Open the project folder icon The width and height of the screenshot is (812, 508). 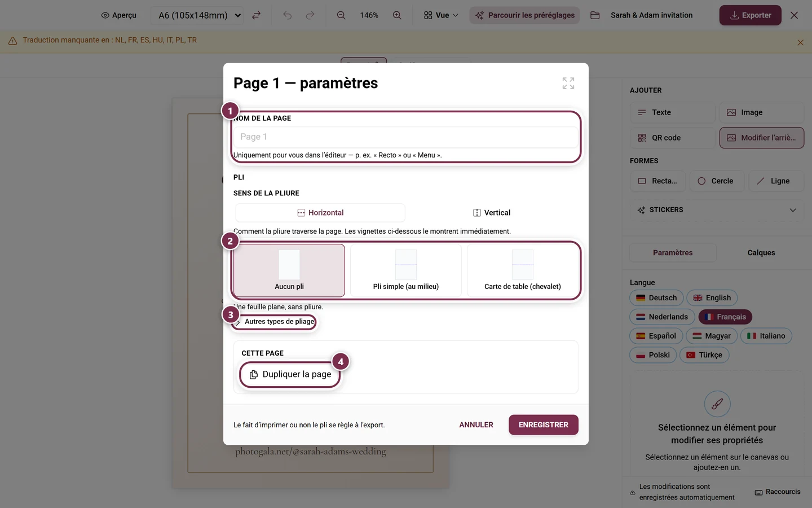coord(595,15)
